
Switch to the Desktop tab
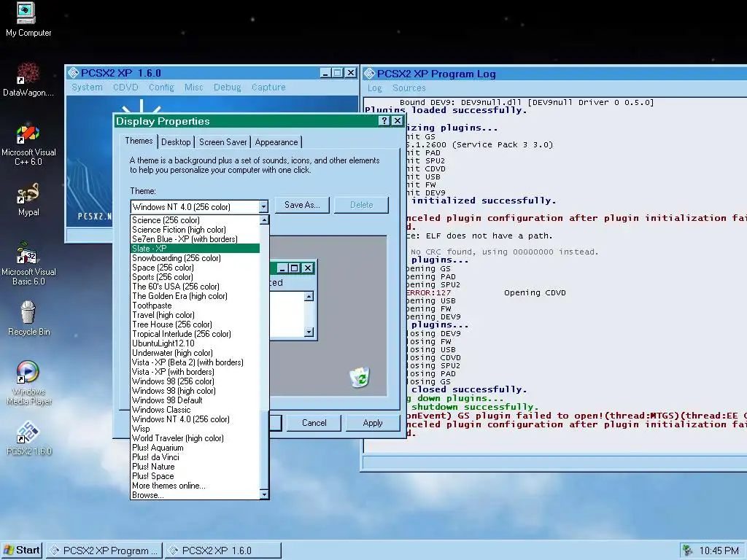click(x=176, y=142)
